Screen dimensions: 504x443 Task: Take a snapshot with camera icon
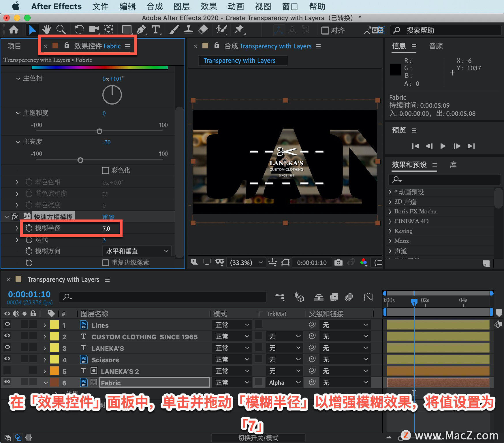tap(338, 262)
